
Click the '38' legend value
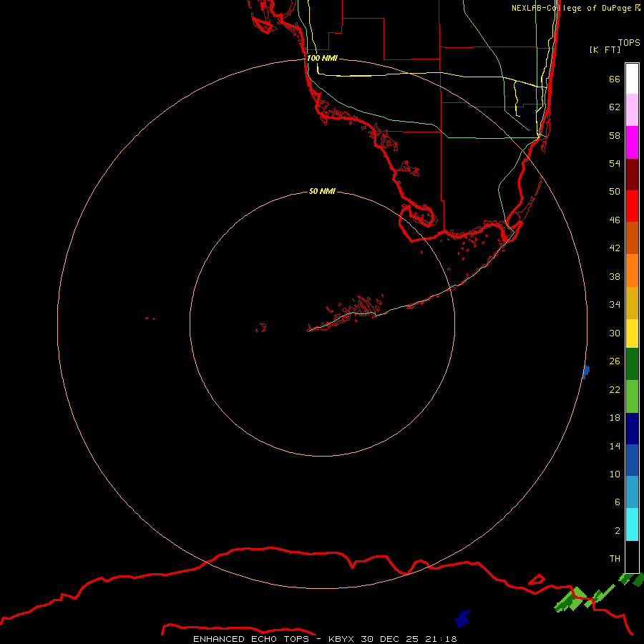(x=615, y=276)
